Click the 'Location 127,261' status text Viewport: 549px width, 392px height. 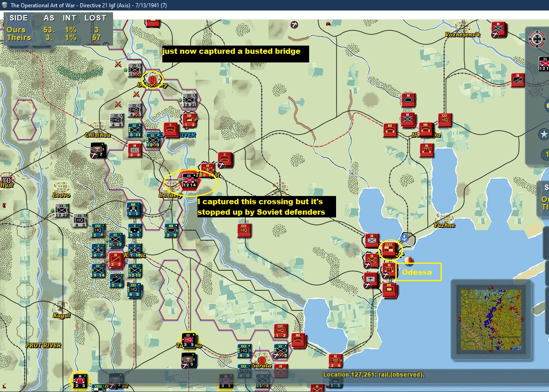pyautogui.click(x=373, y=375)
